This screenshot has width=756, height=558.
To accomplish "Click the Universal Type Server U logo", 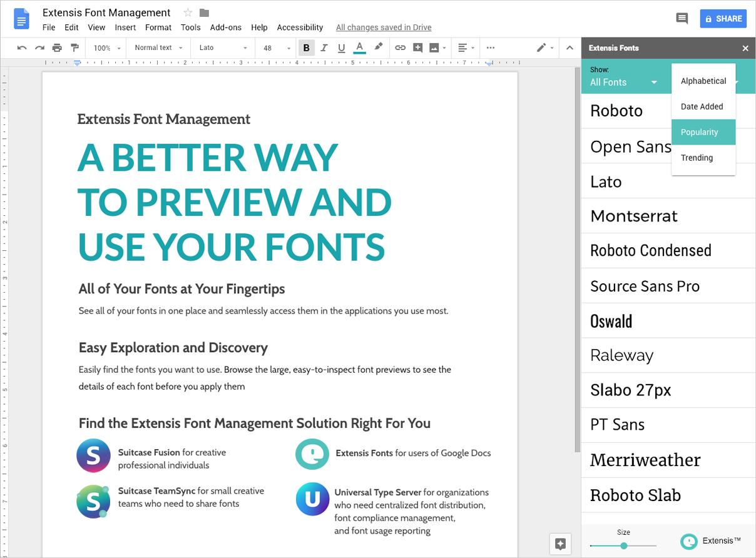I will point(312,499).
